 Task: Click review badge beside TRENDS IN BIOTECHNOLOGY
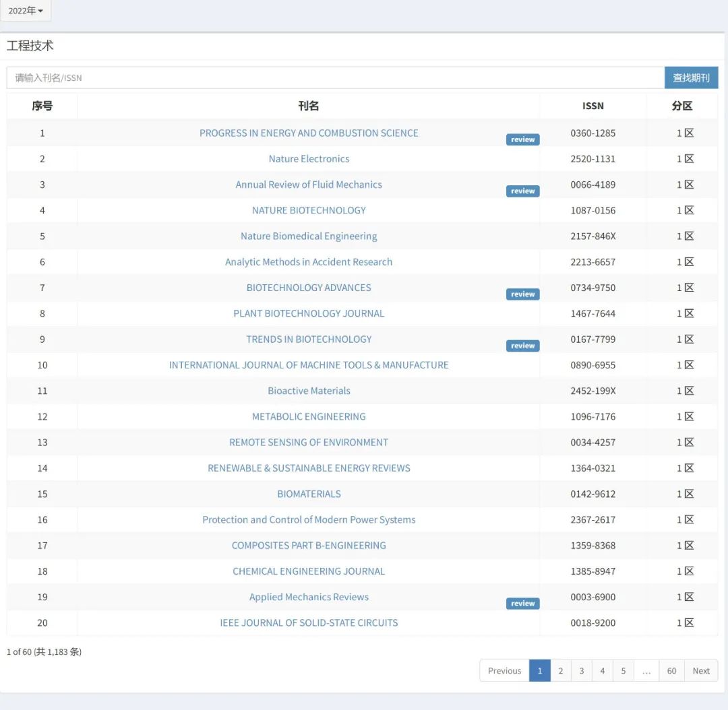[522, 346]
